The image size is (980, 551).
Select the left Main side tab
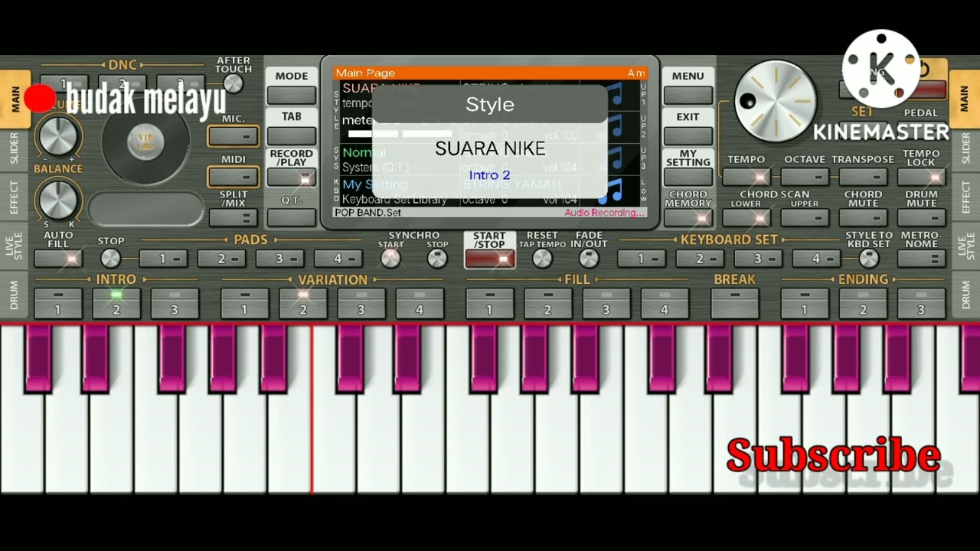click(x=15, y=99)
